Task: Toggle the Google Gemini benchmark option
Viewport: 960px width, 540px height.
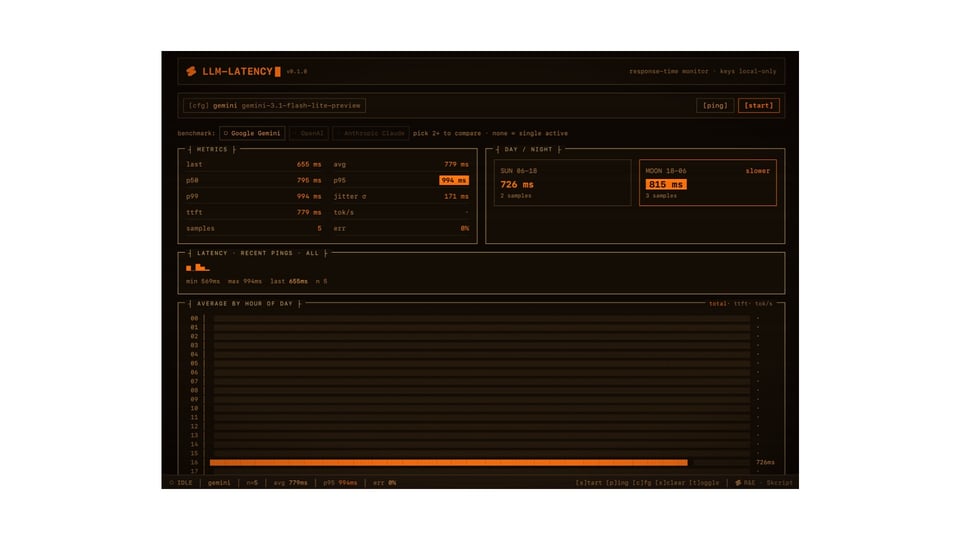Action: click(252, 133)
